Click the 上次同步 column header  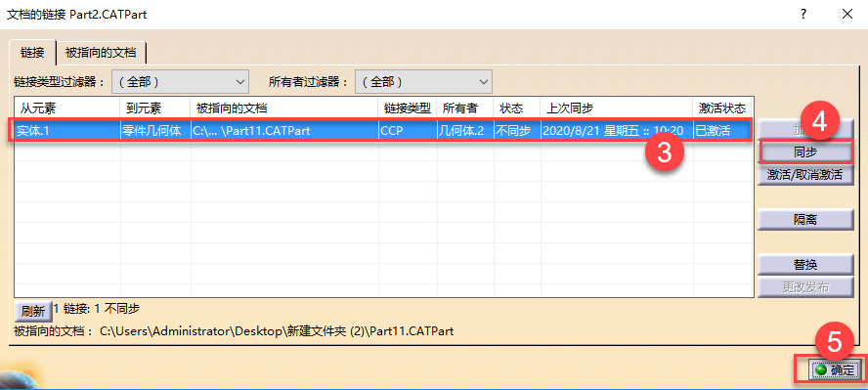point(617,108)
